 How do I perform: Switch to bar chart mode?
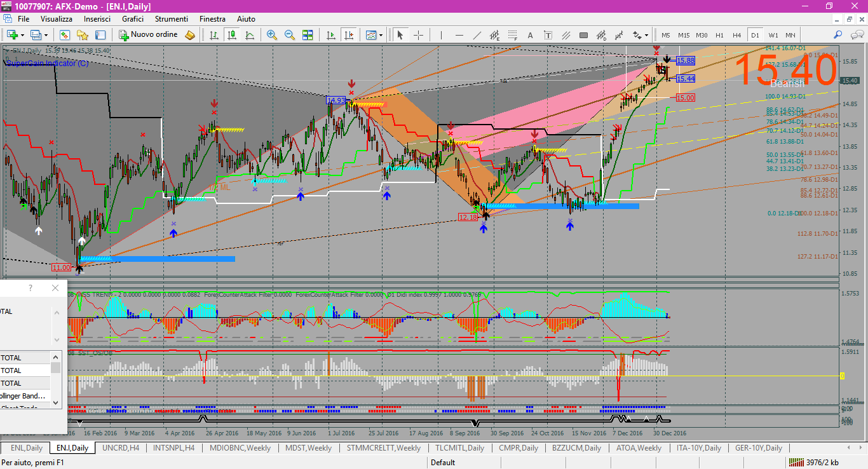(x=214, y=35)
